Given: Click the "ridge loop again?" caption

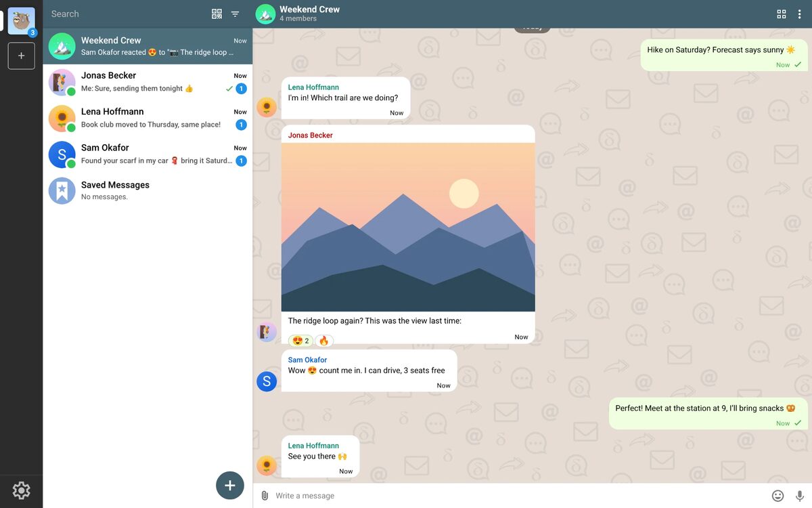Looking at the screenshot, I should [x=375, y=321].
